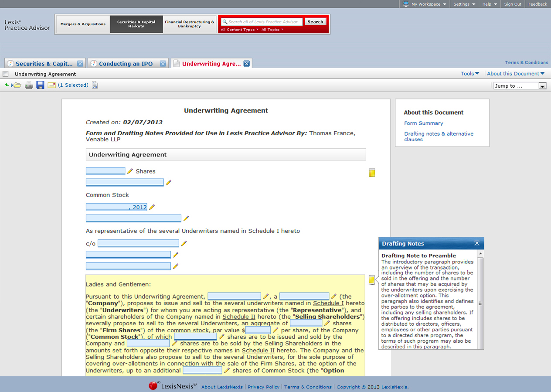The height and width of the screenshot is (392, 551).
Task: Click the pencil icon beside the c/o field
Action: [184, 244]
